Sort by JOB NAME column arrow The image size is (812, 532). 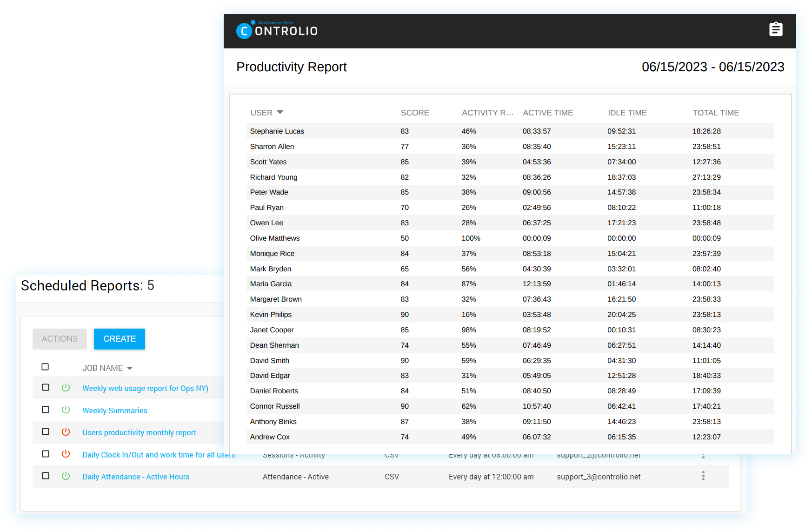(x=130, y=368)
